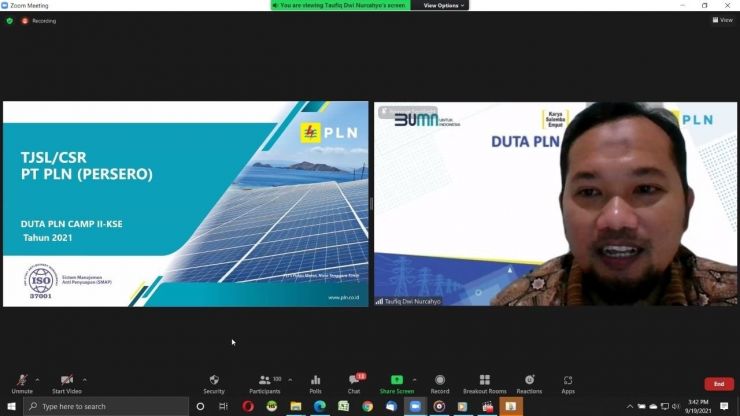
Task: Click the shared TJSL/CSR PT PLN slide
Action: (x=185, y=204)
